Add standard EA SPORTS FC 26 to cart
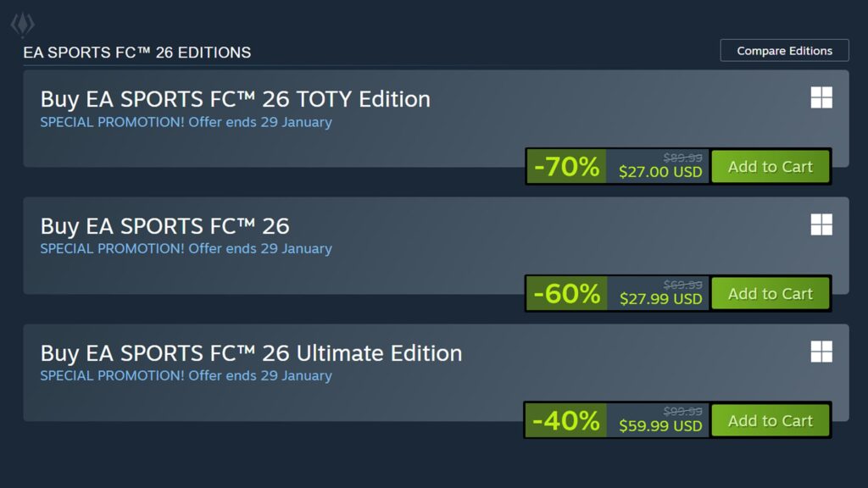This screenshot has width=868, height=488. pyautogui.click(x=770, y=294)
